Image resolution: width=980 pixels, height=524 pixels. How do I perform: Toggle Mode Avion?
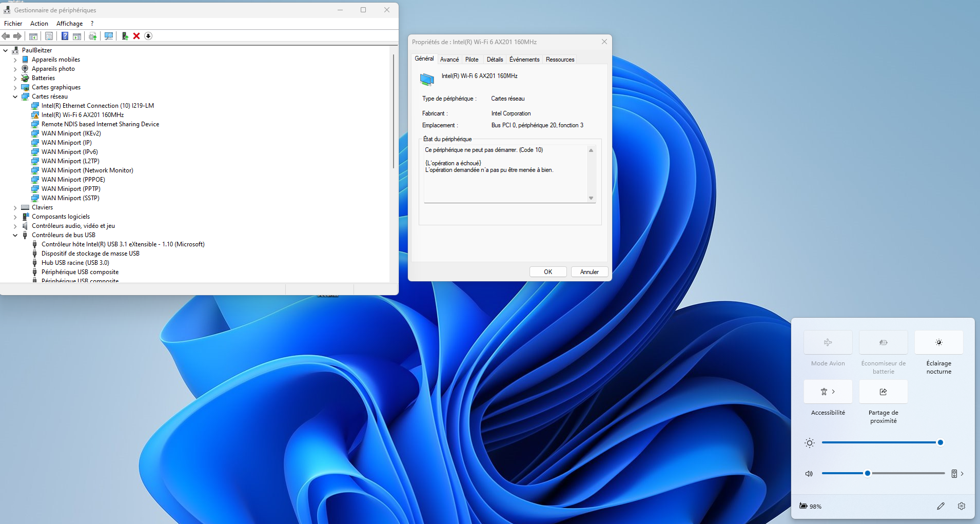pyautogui.click(x=828, y=342)
